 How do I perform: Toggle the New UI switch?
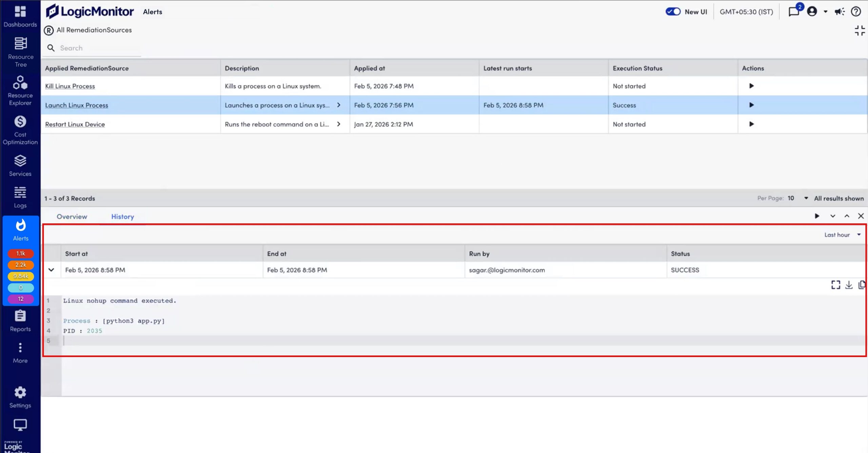(673, 12)
